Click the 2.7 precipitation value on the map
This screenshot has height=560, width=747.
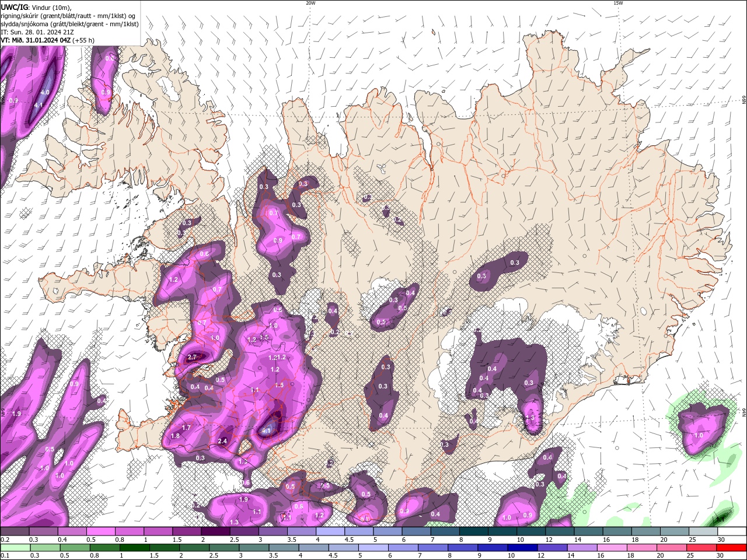tap(192, 356)
